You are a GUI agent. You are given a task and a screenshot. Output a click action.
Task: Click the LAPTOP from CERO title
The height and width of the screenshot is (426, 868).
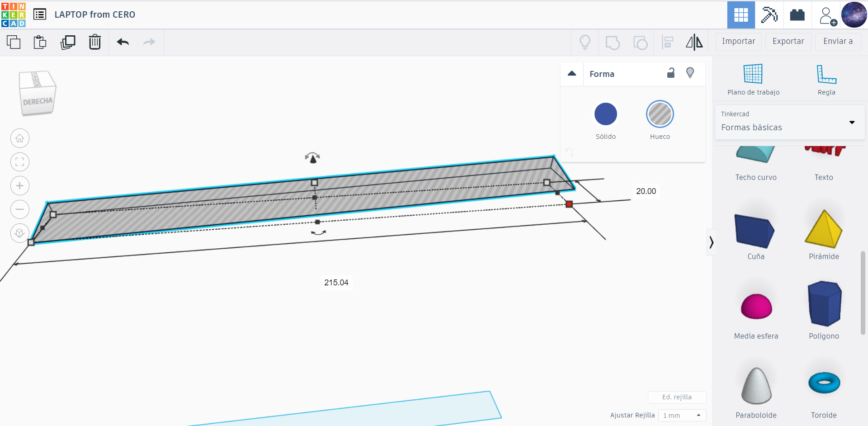(95, 14)
